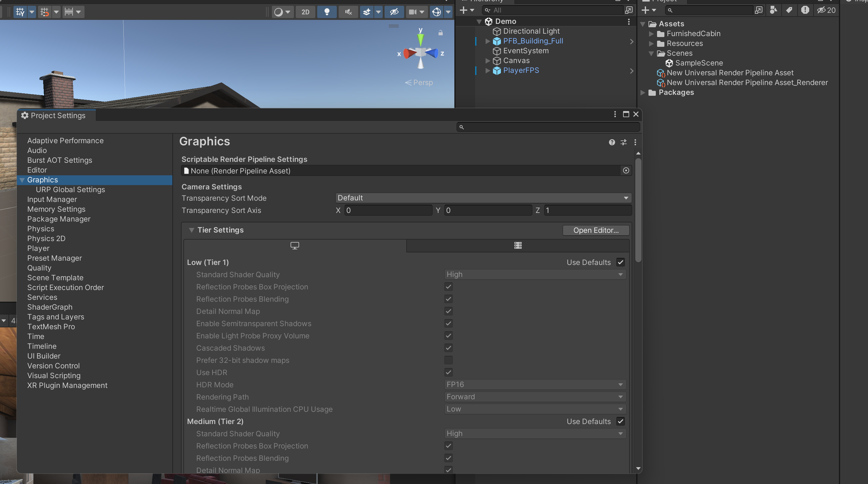The width and height of the screenshot is (868, 484).
Task: Collapse the Demo scene in Hierarchy
Action: 479,21
